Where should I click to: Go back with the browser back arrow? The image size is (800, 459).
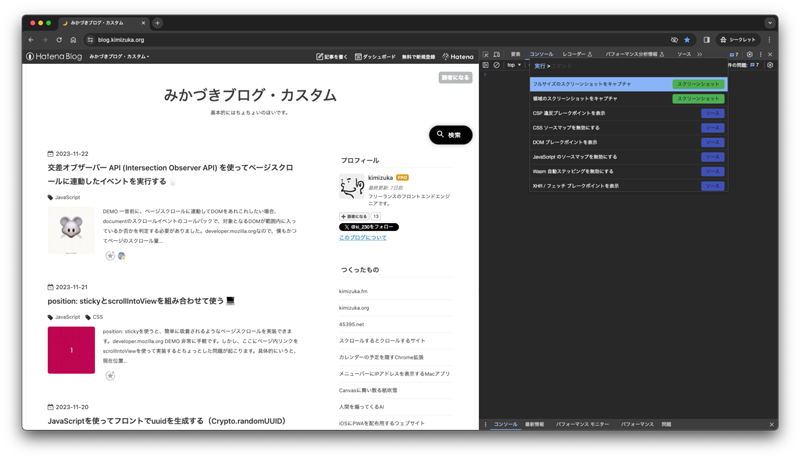(x=31, y=40)
